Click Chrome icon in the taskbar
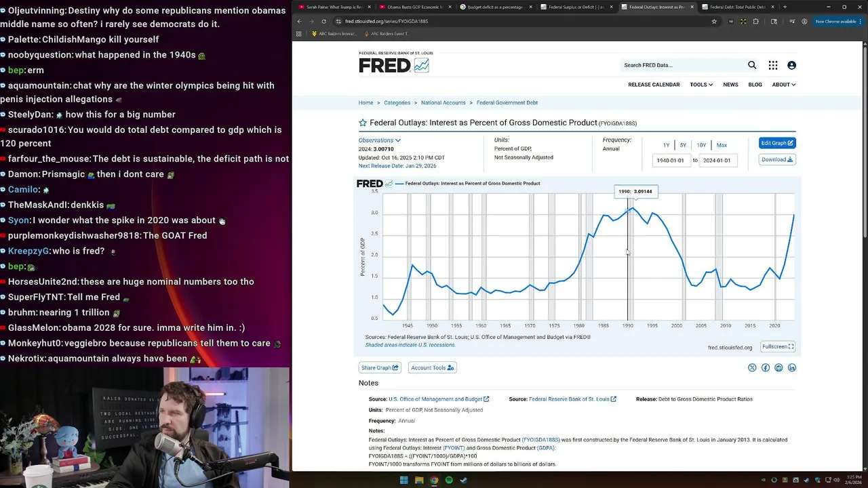The image size is (868, 488). [x=434, y=480]
